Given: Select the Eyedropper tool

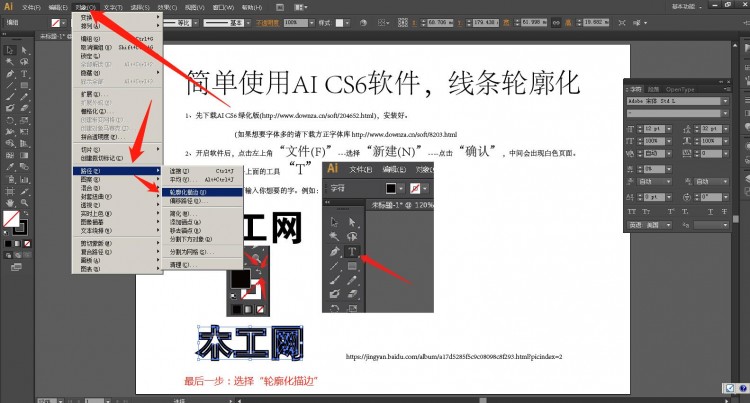Looking at the screenshot, I should pyautogui.click(x=10, y=167).
